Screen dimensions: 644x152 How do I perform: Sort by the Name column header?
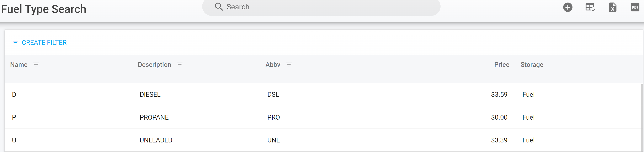[19, 65]
